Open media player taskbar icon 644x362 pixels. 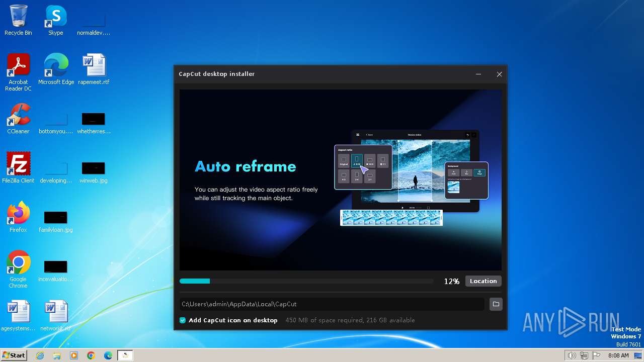74,355
